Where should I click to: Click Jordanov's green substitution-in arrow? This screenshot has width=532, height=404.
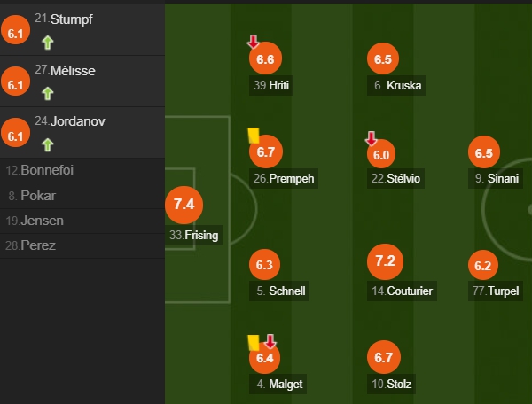48,144
